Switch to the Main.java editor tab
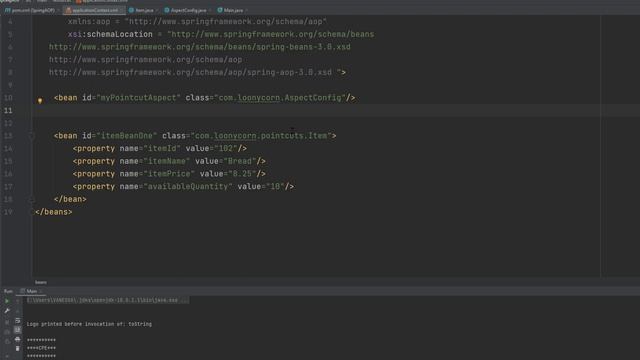This screenshot has height=360, width=640. pyautogui.click(x=232, y=10)
